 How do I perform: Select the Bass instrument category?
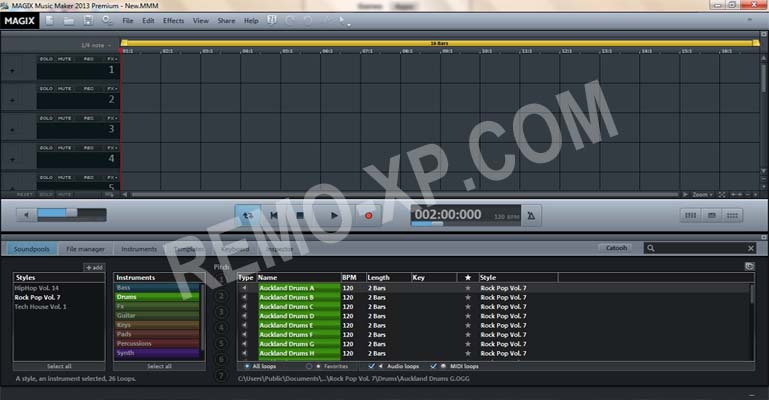coord(157,287)
